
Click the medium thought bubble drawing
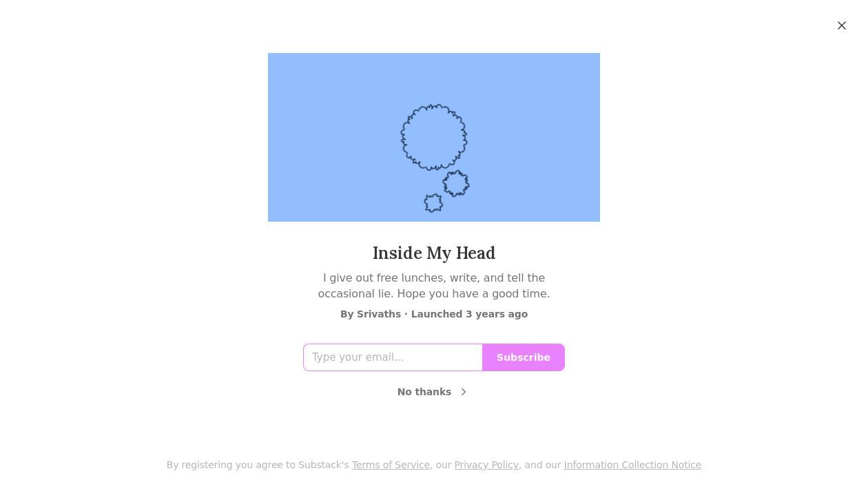pos(456,184)
